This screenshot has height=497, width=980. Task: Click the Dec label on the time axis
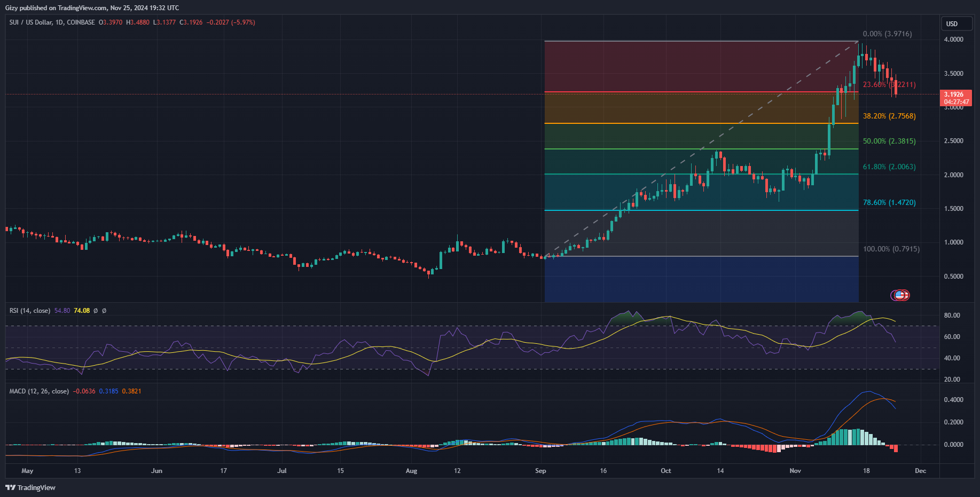920,471
